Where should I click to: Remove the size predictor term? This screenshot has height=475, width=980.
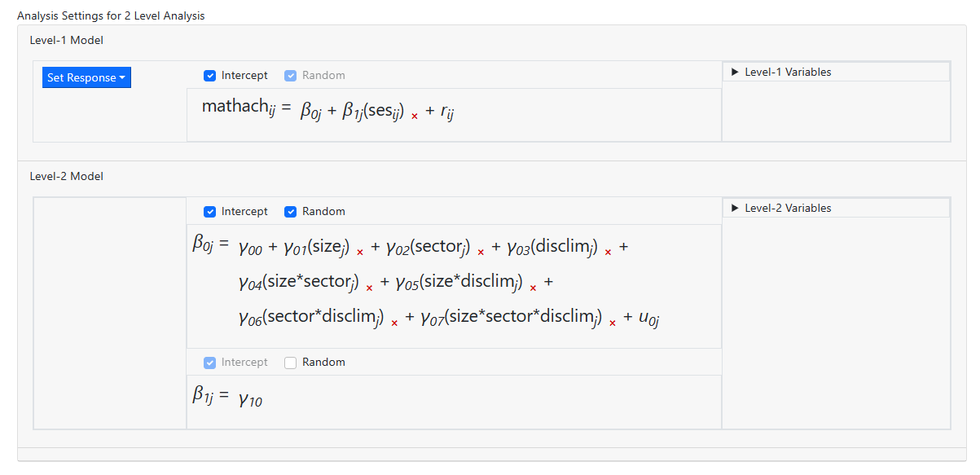[x=360, y=253]
